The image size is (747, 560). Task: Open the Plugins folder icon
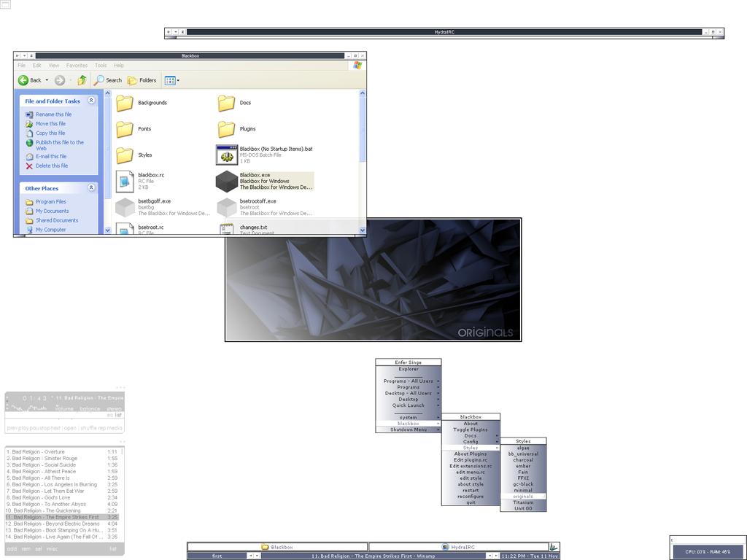point(226,129)
